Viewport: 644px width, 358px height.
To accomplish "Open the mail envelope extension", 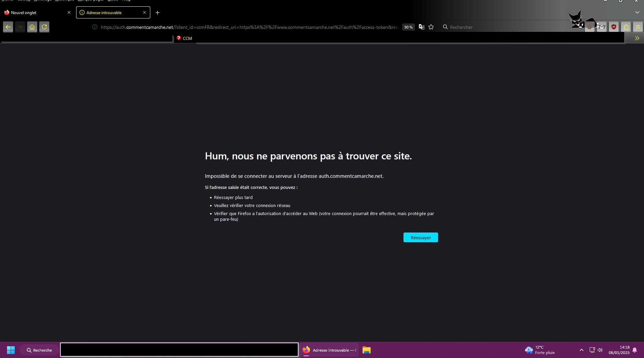I will tap(602, 27).
